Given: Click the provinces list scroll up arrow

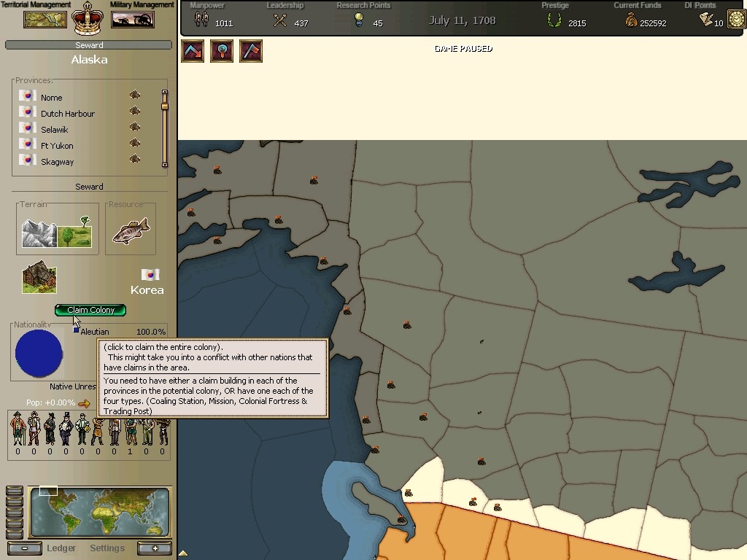Looking at the screenshot, I should (x=165, y=93).
